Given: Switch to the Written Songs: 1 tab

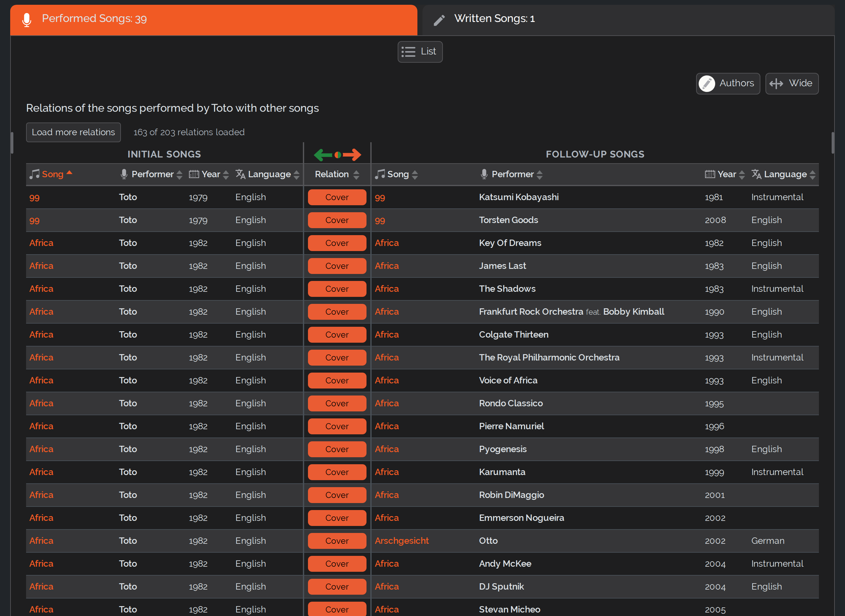Looking at the screenshot, I should coord(628,20).
